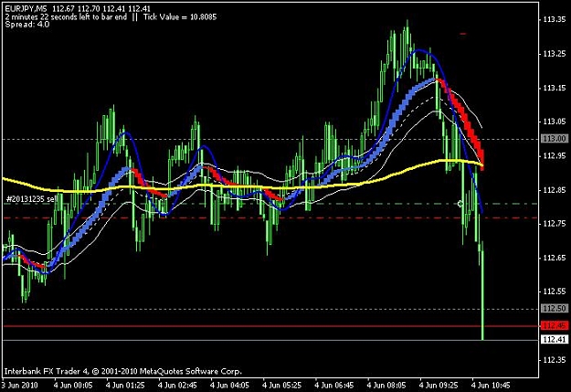This screenshot has height=392, width=571.
Task: Click the 3 Jun 2010 date label
Action: [x=20, y=385]
